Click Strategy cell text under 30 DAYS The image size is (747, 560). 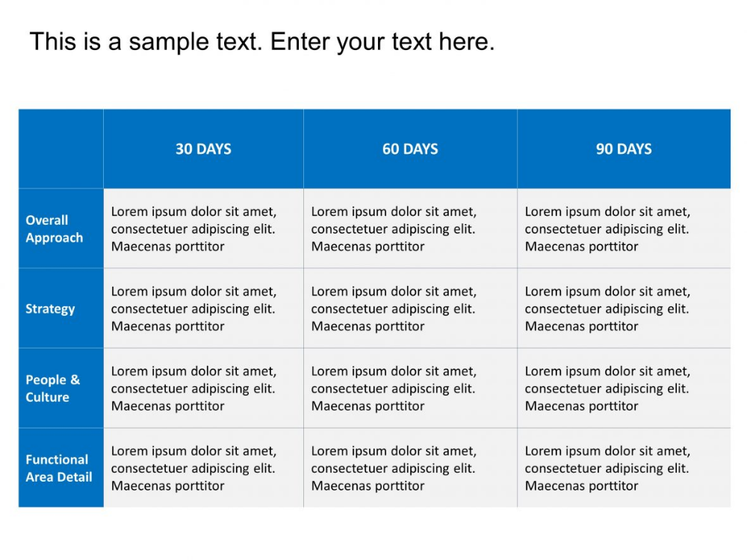click(194, 309)
